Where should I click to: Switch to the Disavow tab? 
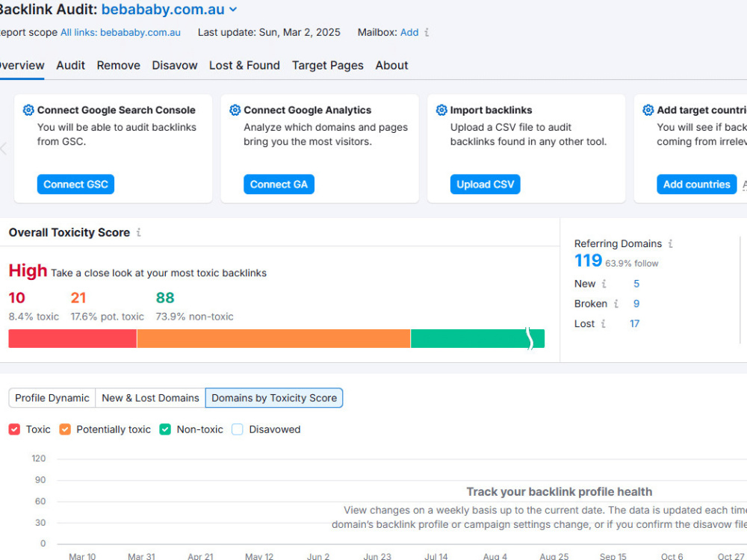point(175,65)
